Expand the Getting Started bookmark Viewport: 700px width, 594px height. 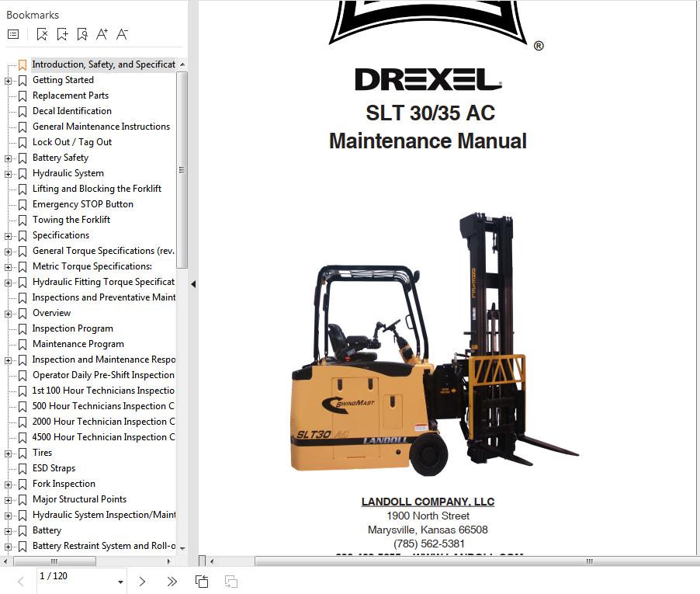coord(8,81)
